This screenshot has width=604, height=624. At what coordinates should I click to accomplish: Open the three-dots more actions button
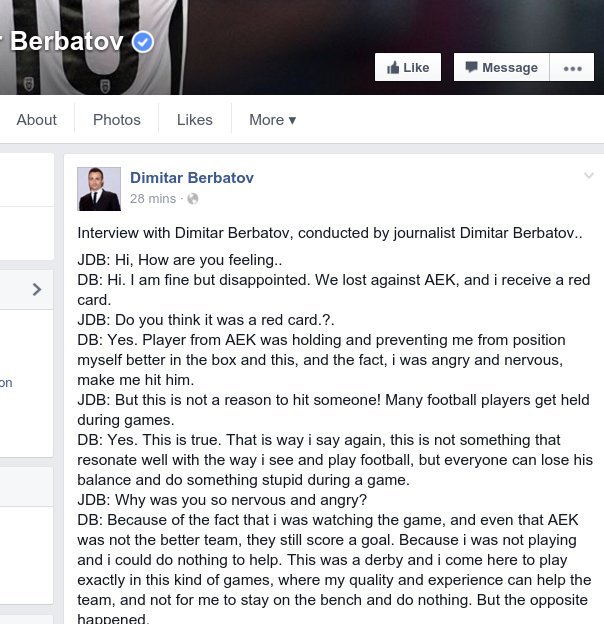tap(572, 68)
